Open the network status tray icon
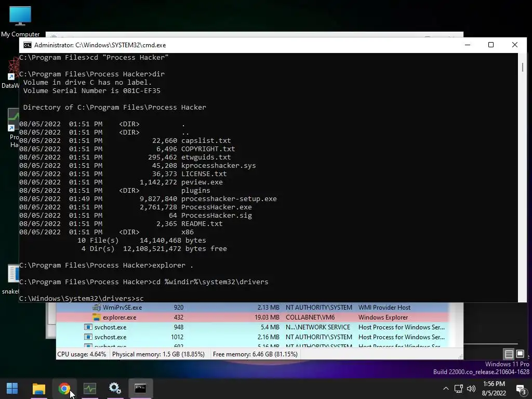 pyautogui.click(x=458, y=389)
